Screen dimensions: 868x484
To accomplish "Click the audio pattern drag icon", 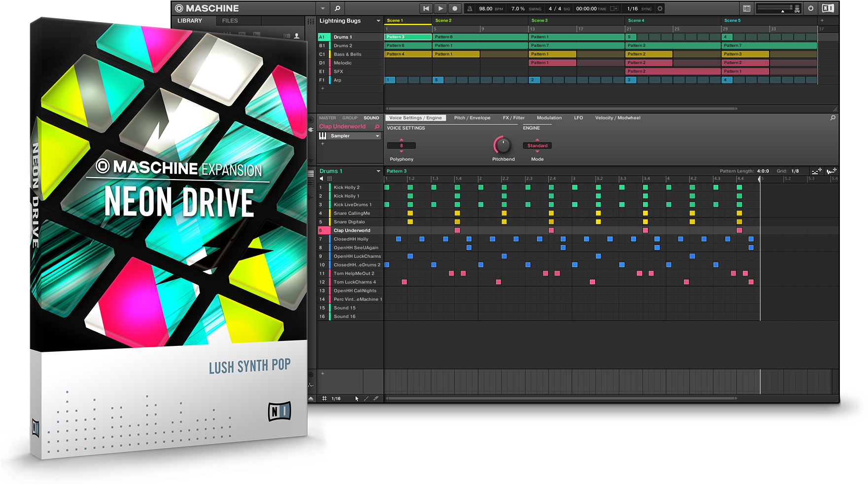I will coord(832,171).
